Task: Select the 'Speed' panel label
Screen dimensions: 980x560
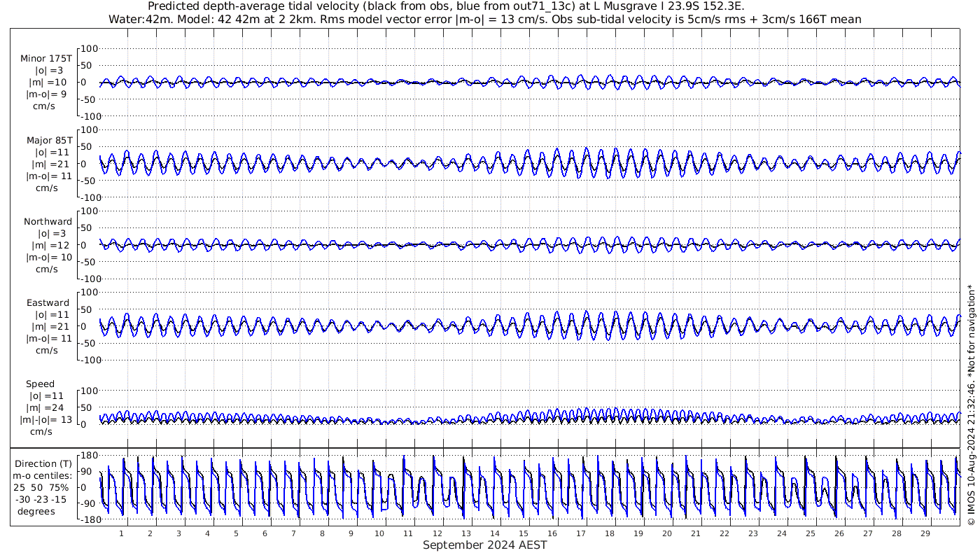Action: tap(40, 384)
